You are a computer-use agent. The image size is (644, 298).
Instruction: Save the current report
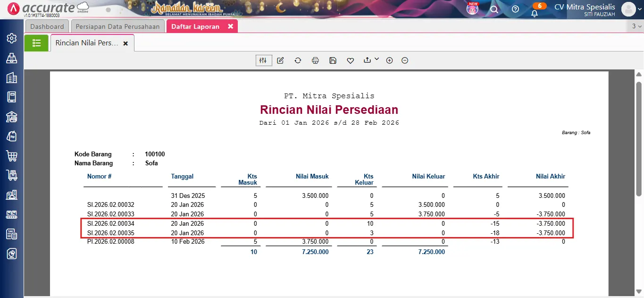[x=333, y=60]
